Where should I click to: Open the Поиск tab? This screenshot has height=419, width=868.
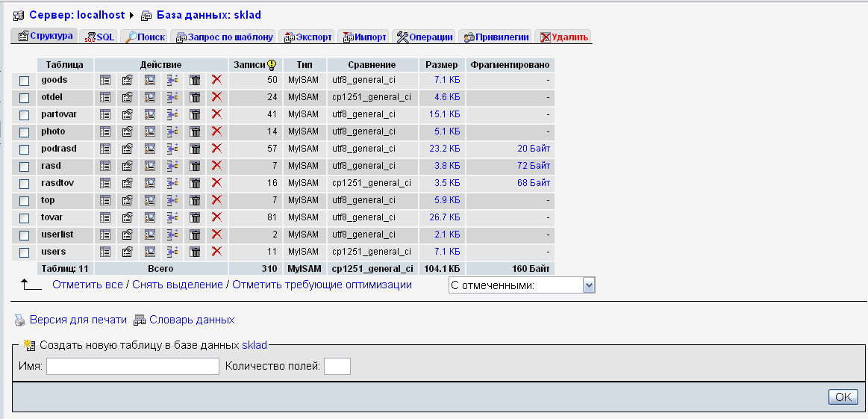(144, 37)
